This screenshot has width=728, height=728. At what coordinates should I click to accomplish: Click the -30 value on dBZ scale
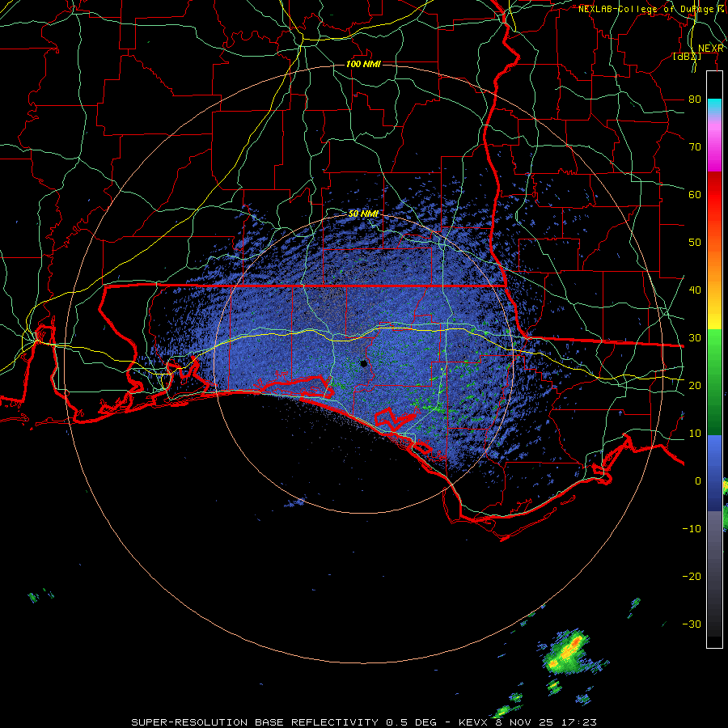(x=692, y=624)
